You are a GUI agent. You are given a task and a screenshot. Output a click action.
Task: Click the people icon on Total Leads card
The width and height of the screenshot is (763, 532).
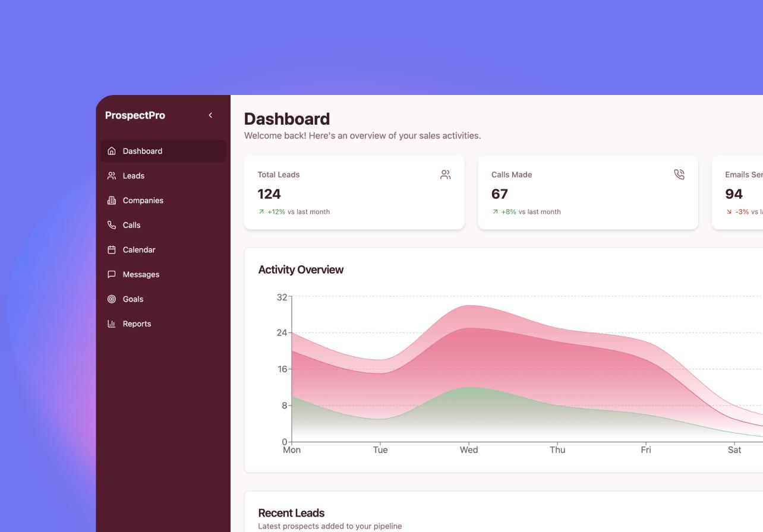click(445, 174)
